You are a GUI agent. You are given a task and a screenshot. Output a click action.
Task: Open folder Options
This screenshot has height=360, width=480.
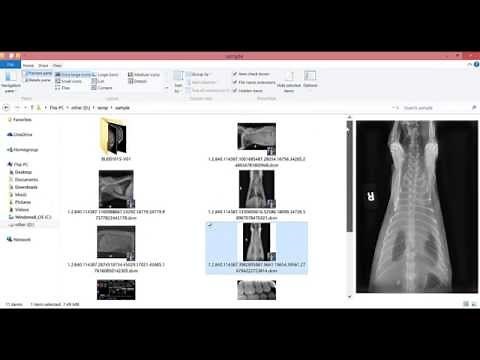click(x=310, y=79)
